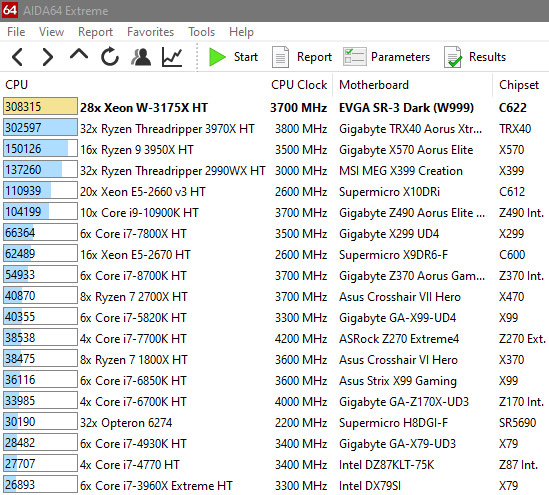The image size is (549, 495).
Task: Select the 16x Xeon E5-2670 HT row
Action: [x=274, y=255]
